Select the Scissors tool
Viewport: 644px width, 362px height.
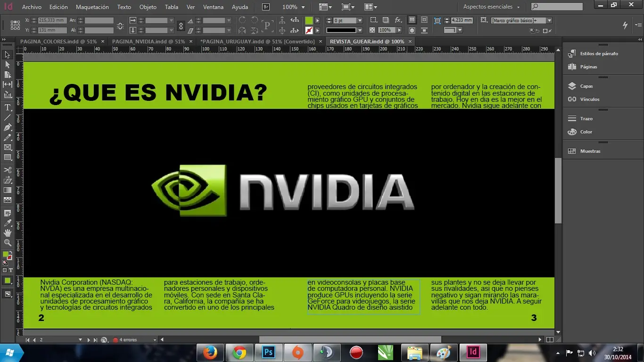coord(8,170)
